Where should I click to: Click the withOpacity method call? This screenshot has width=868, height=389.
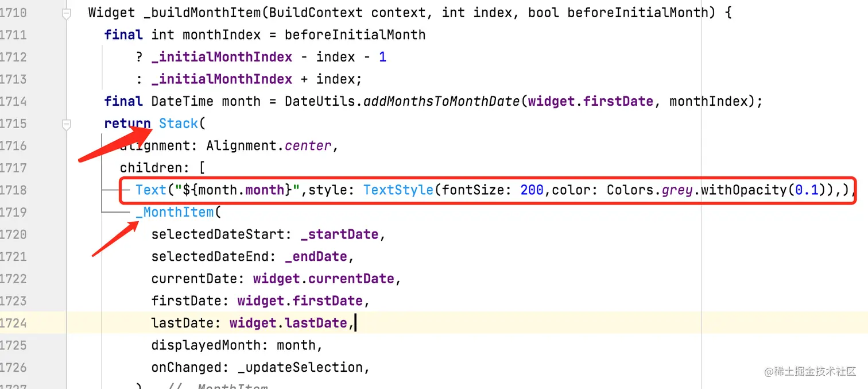tap(744, 190)
